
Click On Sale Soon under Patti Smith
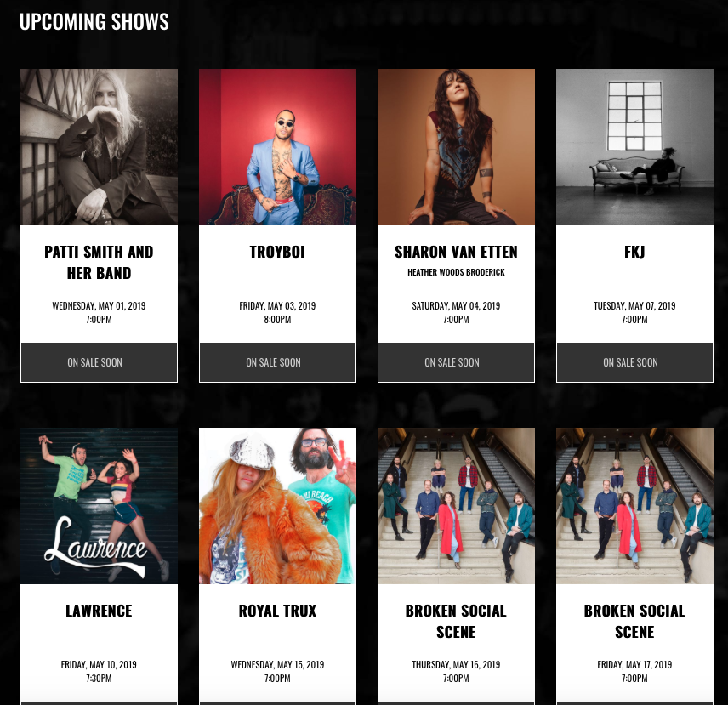tap(99, 362)
